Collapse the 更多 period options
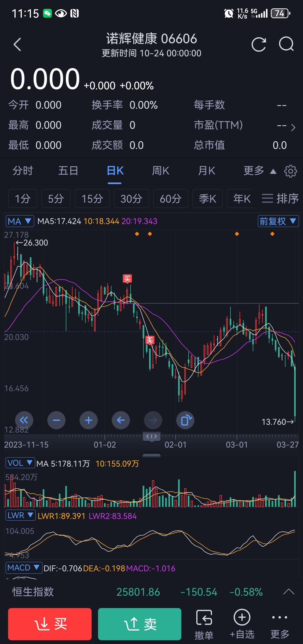This screenshot has height=644, width=303. click(260, 171)
